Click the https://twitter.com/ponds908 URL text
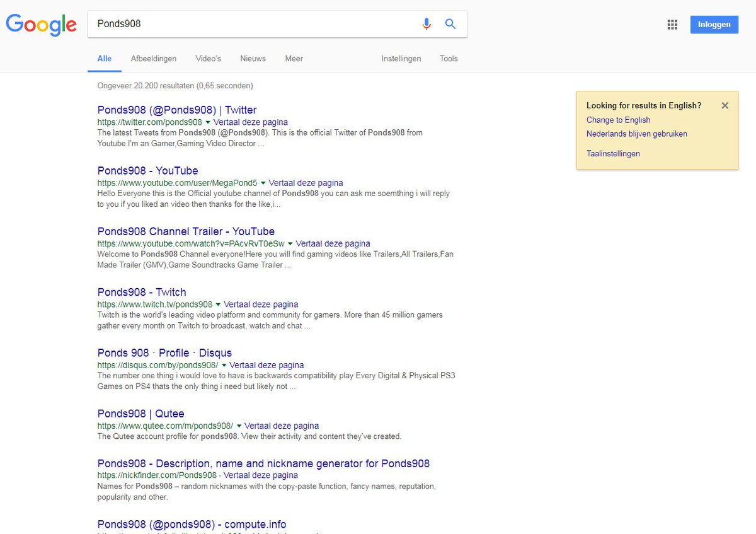The image size is (756, 534). pyautogui.click(x=150, y=122)
